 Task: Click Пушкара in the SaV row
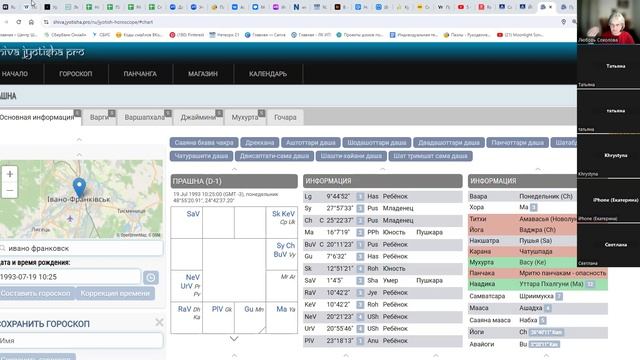[x=429, y=280]
